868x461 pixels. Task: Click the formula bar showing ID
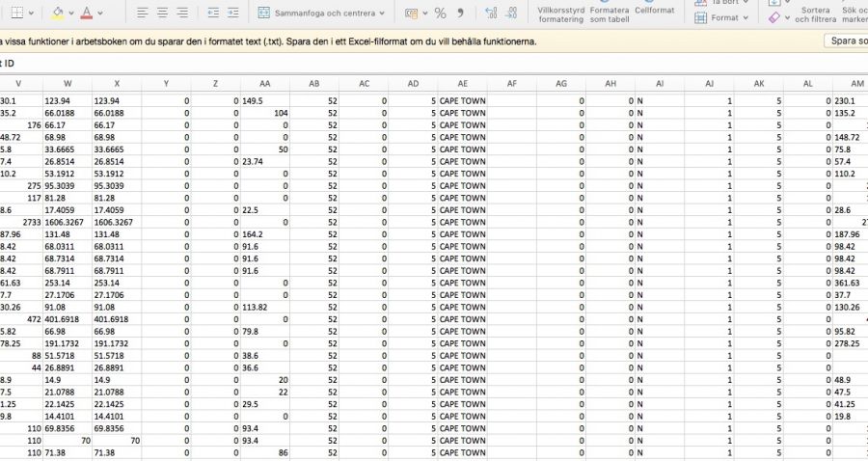pyautogui.click(x=434, y=64)
